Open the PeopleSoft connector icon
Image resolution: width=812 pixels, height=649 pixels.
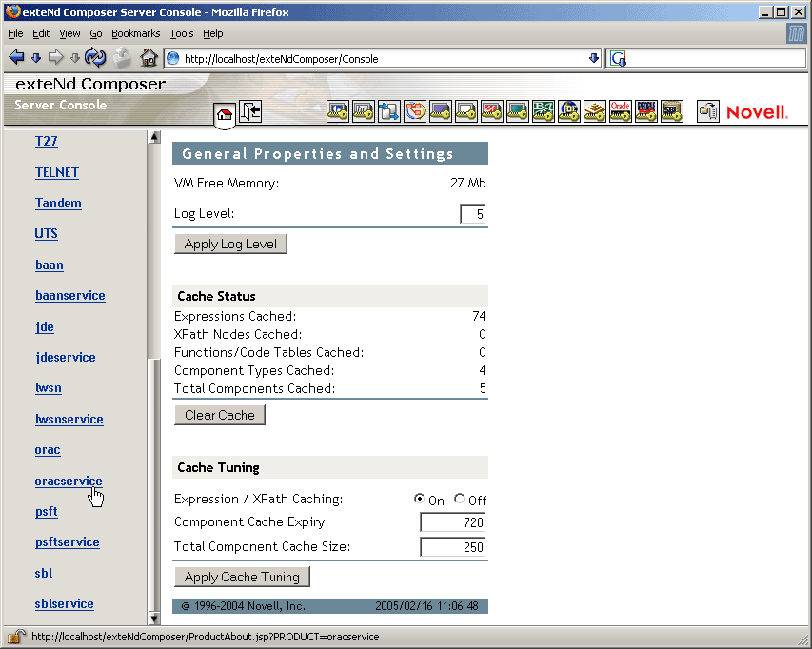click(645, 111)
